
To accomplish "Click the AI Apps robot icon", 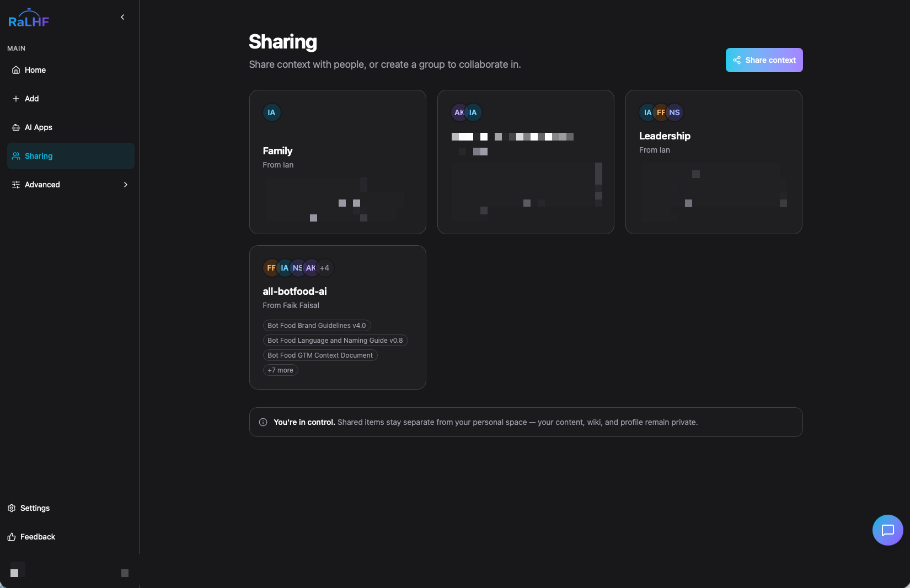I will 16,127.
